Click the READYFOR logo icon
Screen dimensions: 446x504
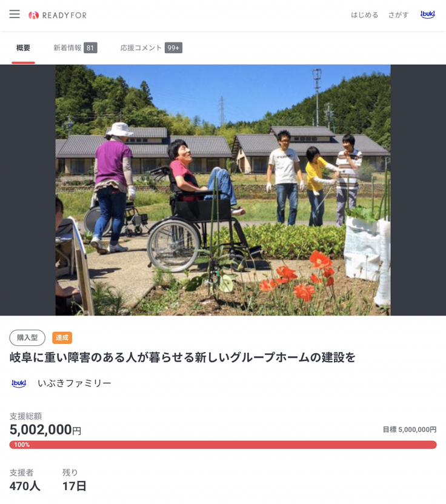(x=33, y=15)
